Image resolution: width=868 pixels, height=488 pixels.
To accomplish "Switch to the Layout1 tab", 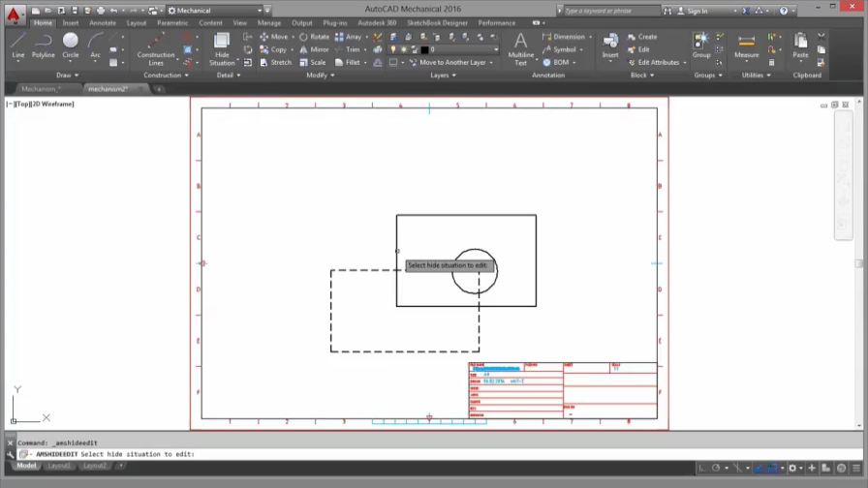I will 59,466.
